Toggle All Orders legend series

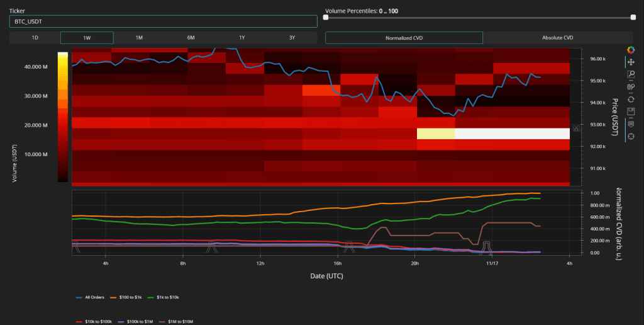(91, 297)
